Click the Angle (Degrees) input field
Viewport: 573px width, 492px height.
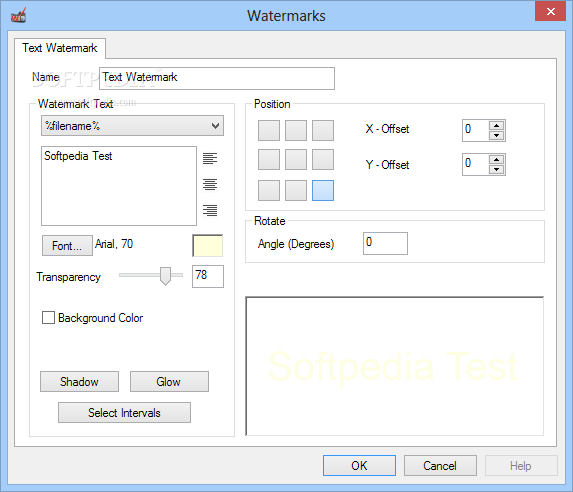[385, 243]
